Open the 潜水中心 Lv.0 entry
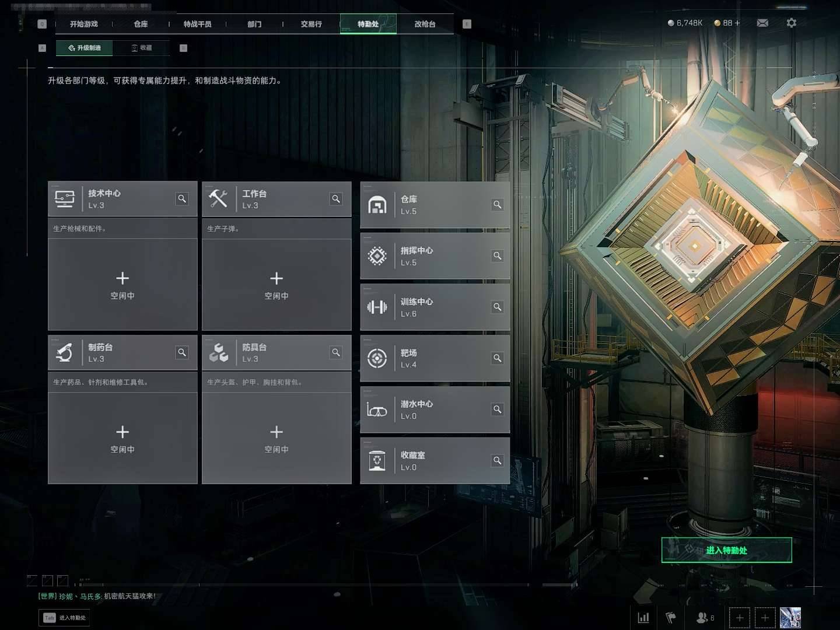This screenshot has height=630, width=840. pos(435,409)
